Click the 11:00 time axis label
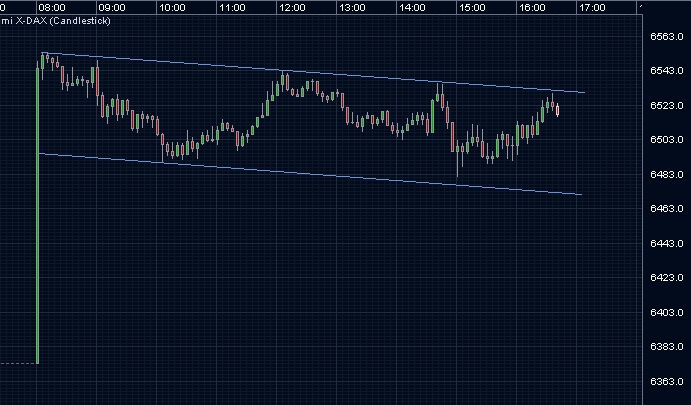Image resolution: width=691 pixels, height=405 pixels. click(x=232, y=7)
